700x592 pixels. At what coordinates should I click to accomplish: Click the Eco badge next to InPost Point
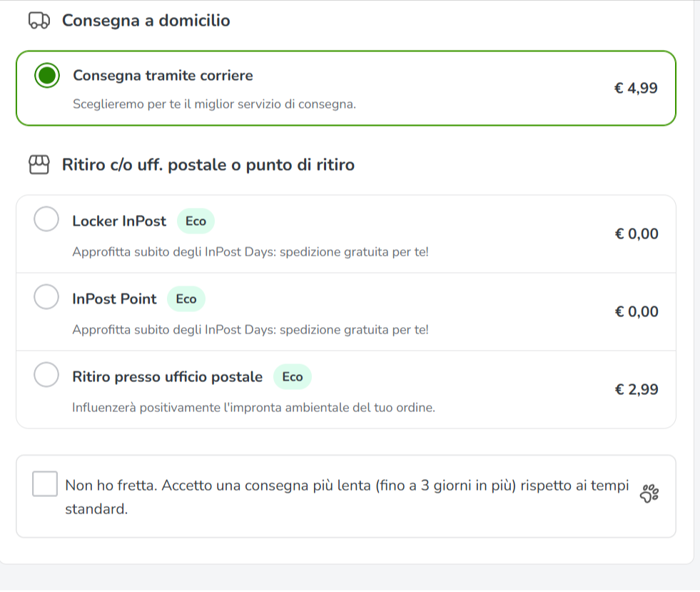click(186, 299)
